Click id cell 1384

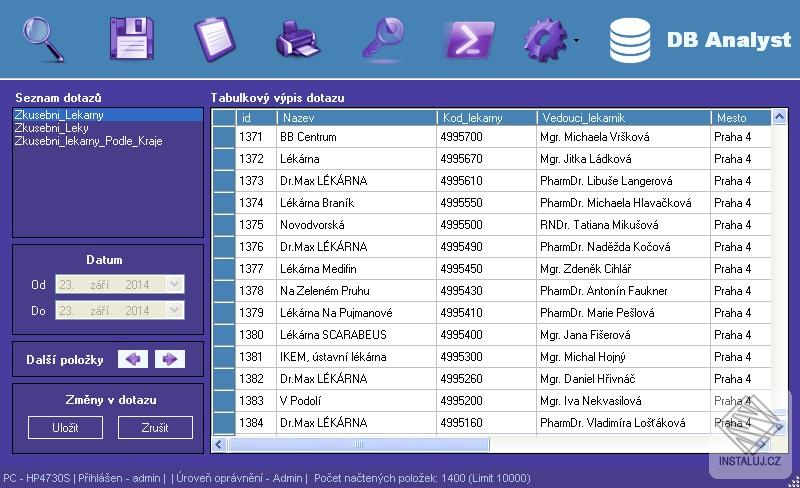coord(256,423)
